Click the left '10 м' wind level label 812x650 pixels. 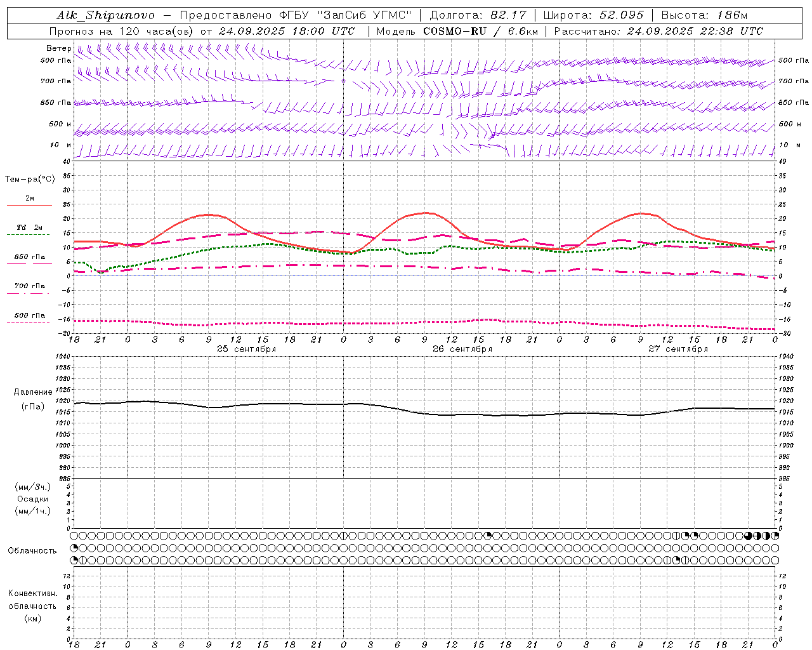tap(61, 145)
